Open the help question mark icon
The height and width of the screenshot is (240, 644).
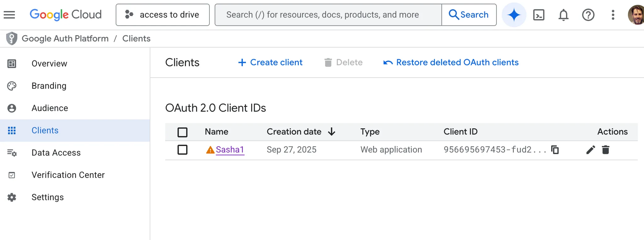point(588,15)
